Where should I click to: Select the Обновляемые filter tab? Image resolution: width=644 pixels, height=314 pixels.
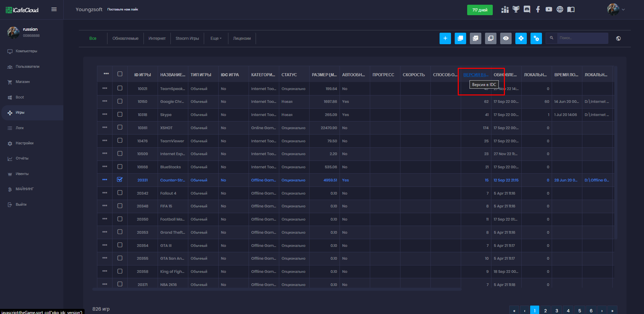(125, 38)
